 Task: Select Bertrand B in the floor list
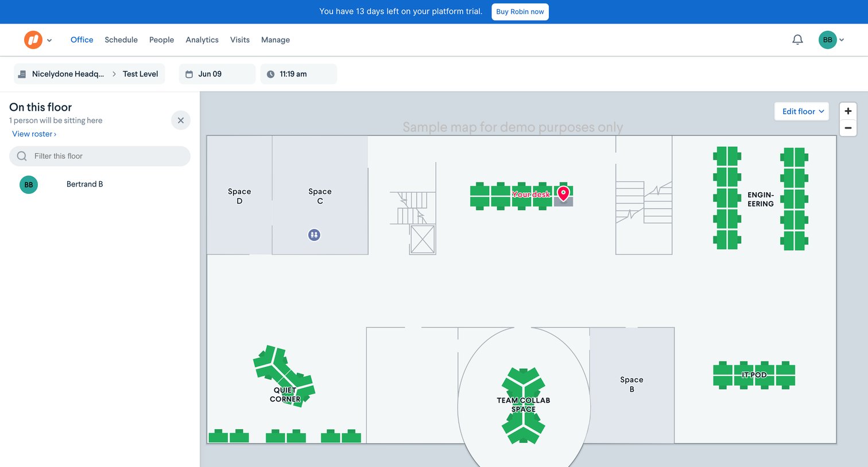pyautogui.click(x=84, y=184)
